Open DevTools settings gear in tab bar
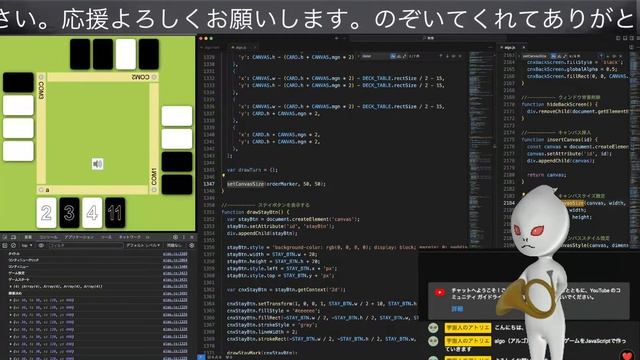640x360 pixels. click(x=175, y=237)
